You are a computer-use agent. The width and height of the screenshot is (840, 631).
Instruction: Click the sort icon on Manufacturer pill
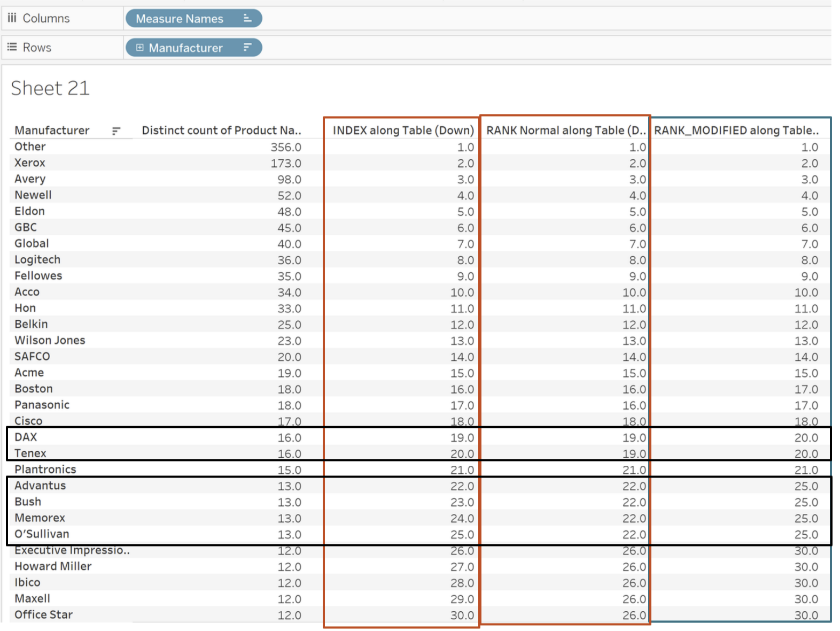tap(247, 48)
